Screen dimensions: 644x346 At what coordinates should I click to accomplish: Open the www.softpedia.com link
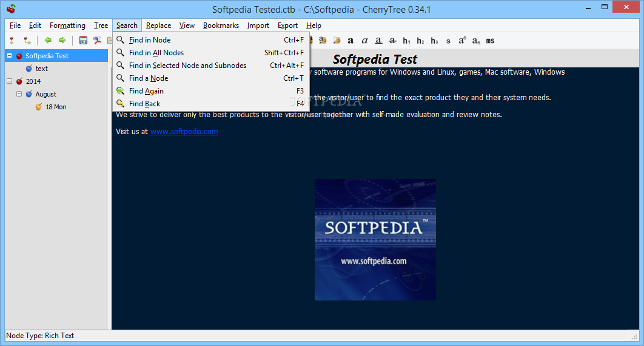tap(184, 132)
